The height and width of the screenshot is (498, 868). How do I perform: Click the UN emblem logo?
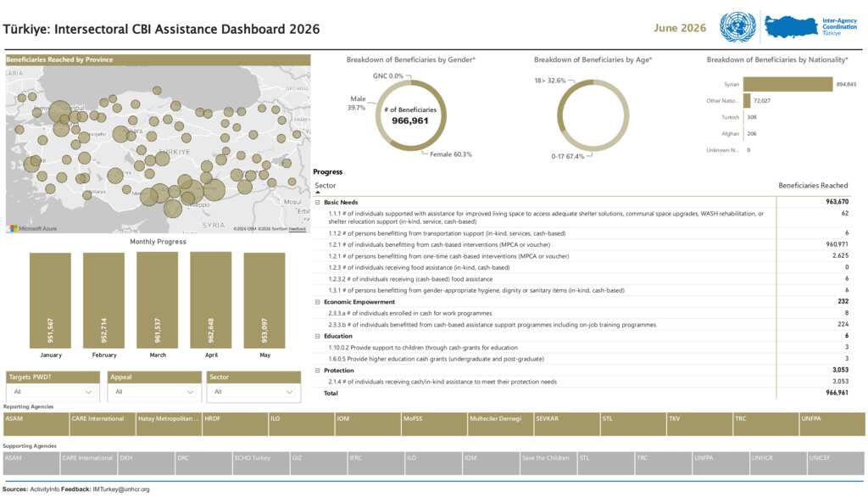pos(737,27)
